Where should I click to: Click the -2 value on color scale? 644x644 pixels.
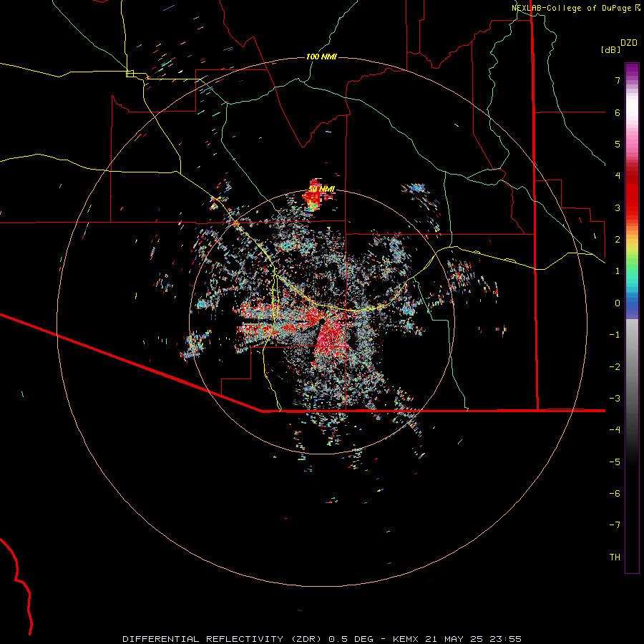(615, 367)
